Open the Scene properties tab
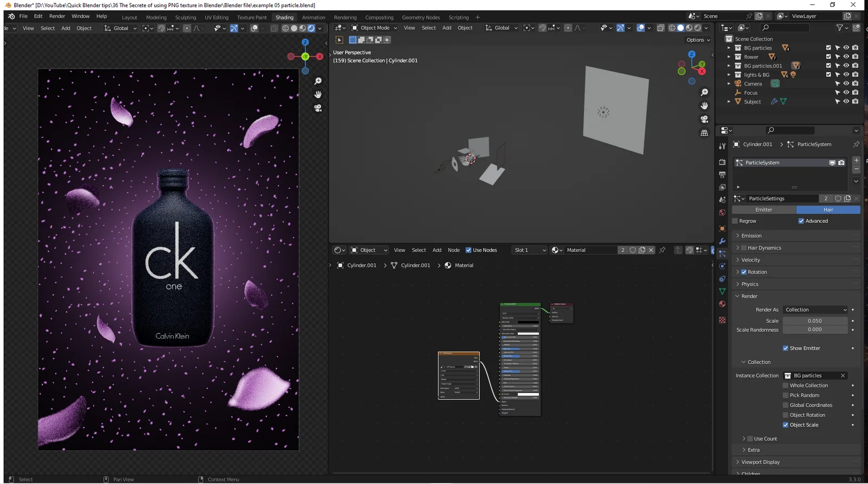This screenshot has height=484, width=868. (x=722, y=200)
